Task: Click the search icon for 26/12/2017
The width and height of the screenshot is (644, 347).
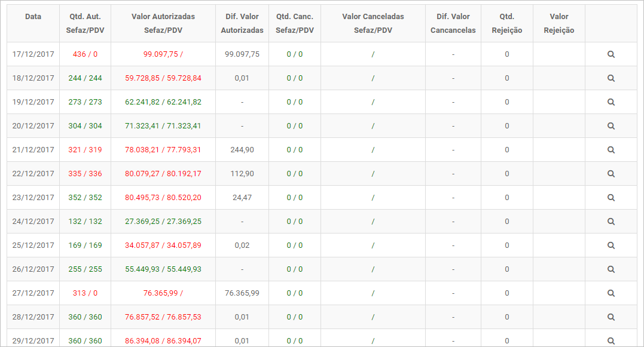Action: 611,269
